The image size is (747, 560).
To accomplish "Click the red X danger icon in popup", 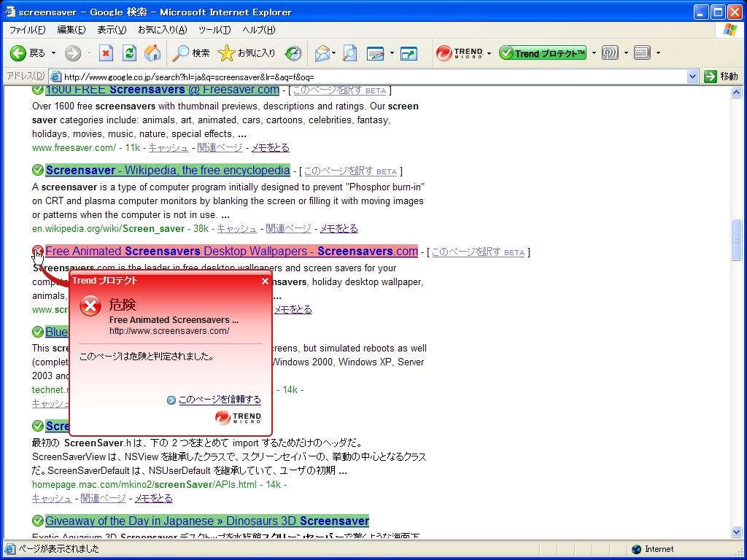I will tap(90, 306).
